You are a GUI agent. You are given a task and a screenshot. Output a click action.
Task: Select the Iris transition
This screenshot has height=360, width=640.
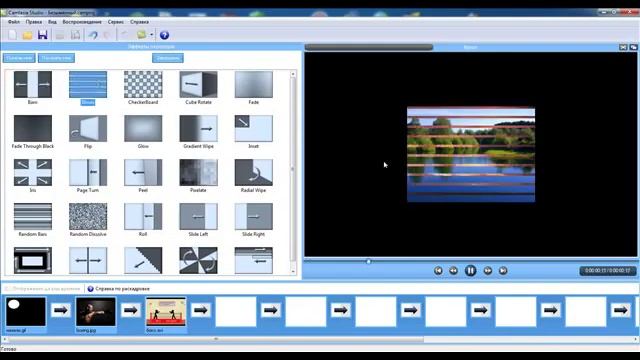click(33, 173)
